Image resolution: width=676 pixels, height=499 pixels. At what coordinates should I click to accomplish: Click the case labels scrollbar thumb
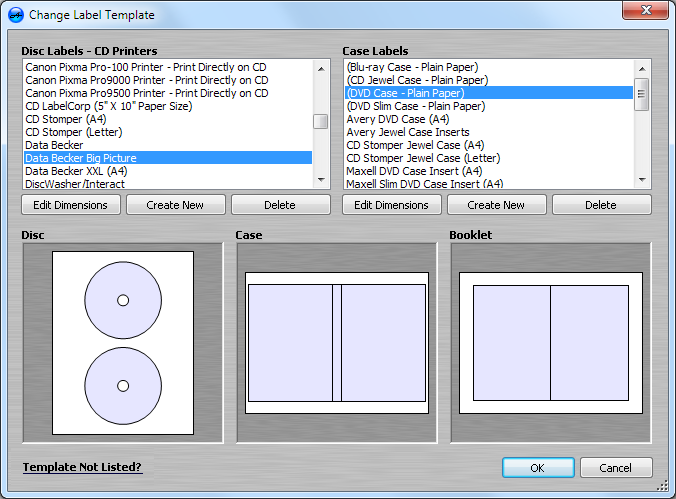coord(642,94)
